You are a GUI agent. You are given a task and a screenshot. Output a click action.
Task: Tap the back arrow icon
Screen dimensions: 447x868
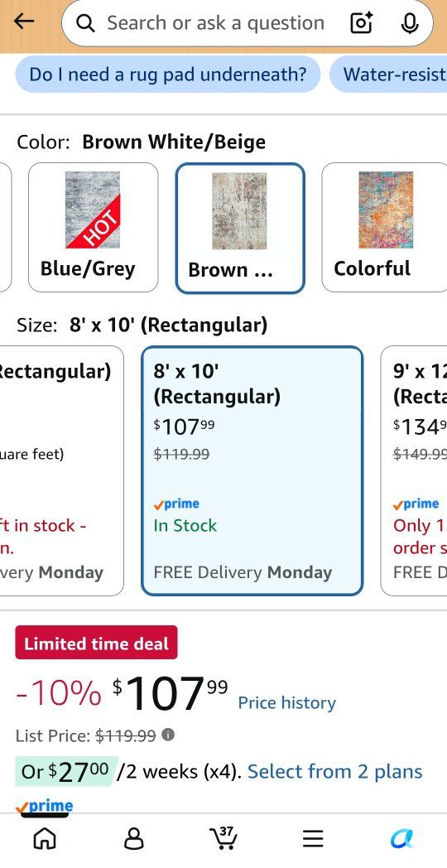pos(24,22)
